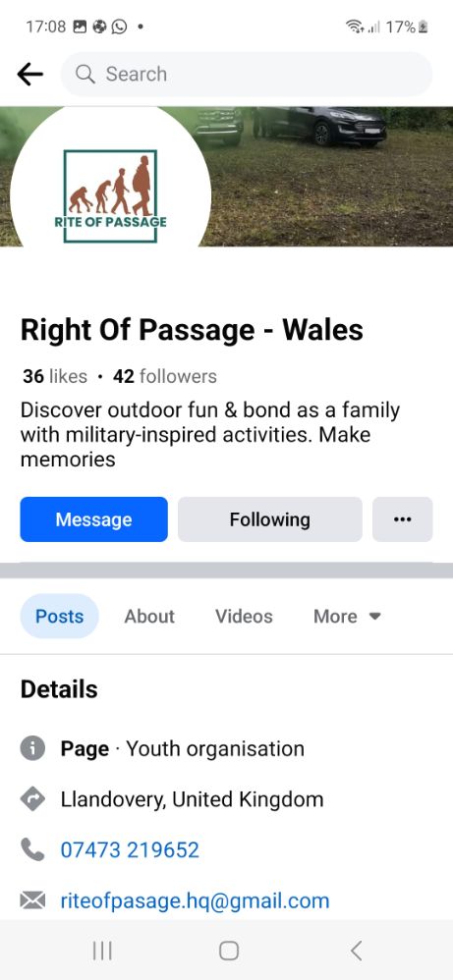
Task: Switch to the About tab
Action: (x=149, y=617)
